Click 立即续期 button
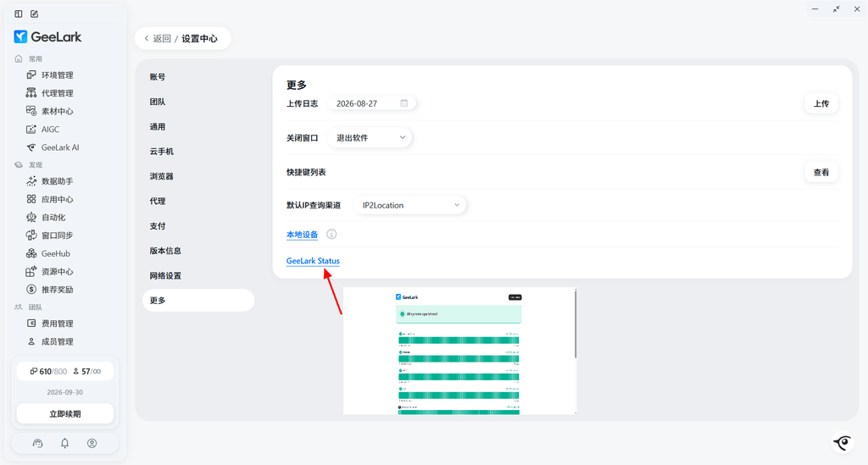Image resolution: width=868 pixels, height=465 pixels. tap(65, 413)
